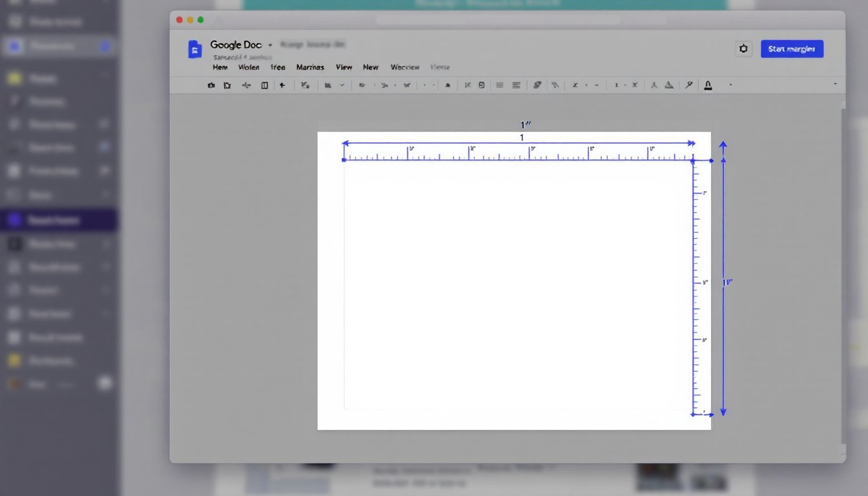Click the left-pointing arrow icon in toolbar

pos(282,85)
